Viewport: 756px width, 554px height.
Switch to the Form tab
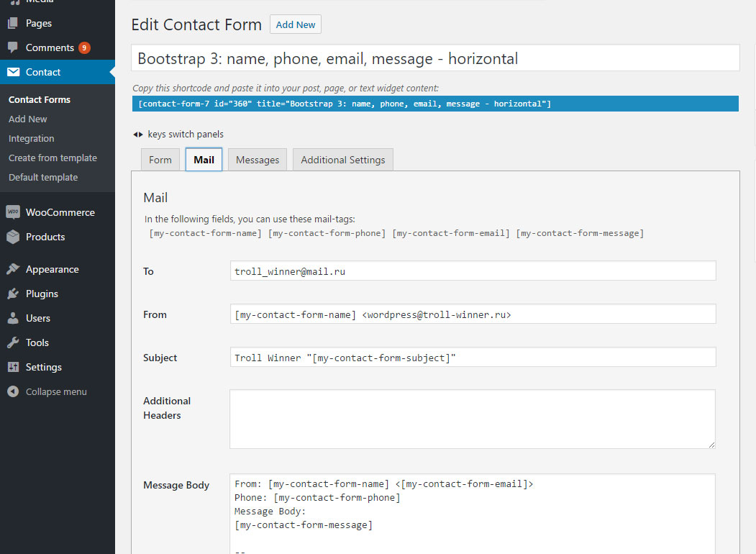click(x=160, y=160)
